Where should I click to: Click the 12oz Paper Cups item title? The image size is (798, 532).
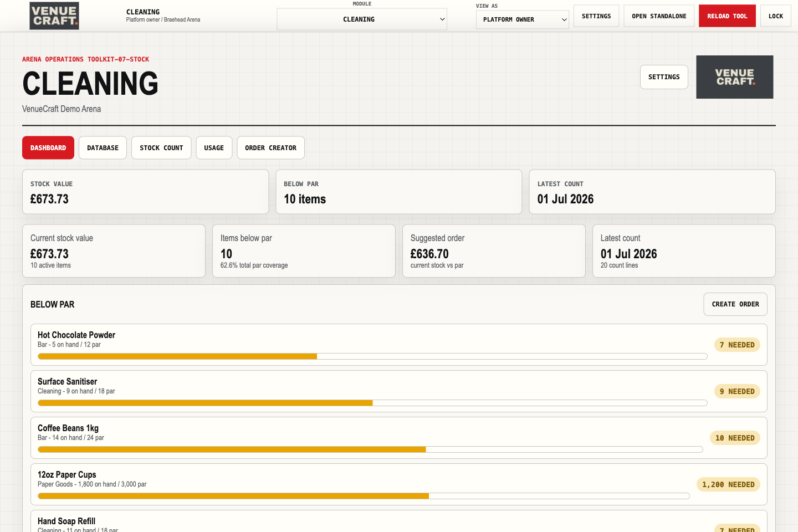click(67, 475)
